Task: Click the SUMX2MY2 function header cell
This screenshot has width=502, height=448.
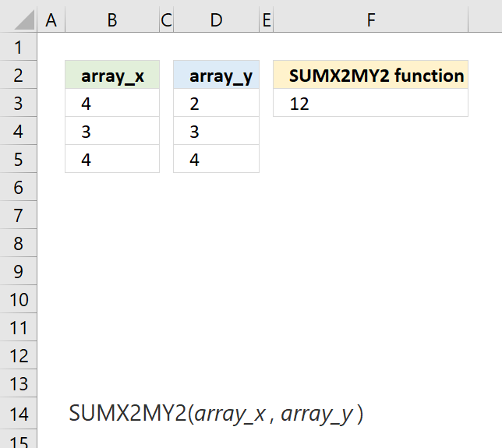Action: (x=371, y=75)
